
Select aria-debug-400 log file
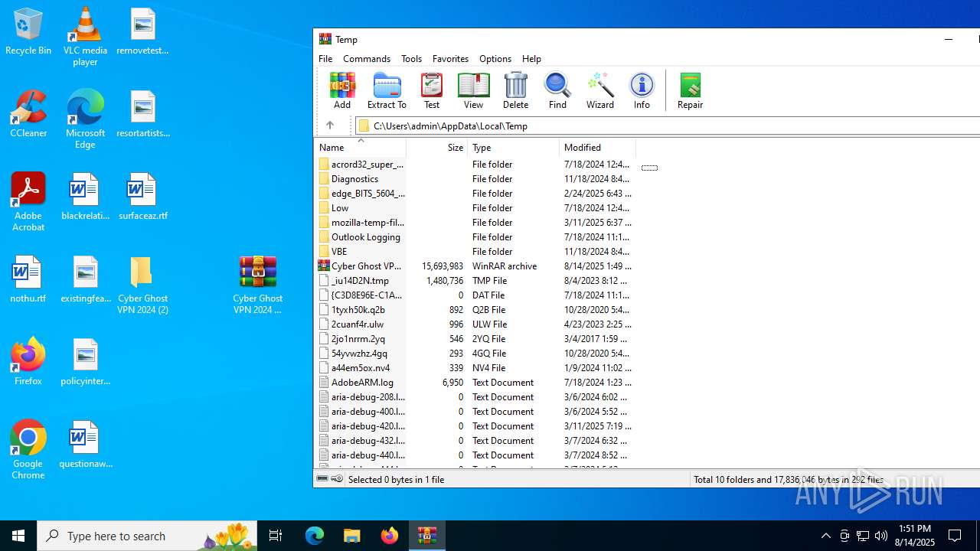click(475, 412)
